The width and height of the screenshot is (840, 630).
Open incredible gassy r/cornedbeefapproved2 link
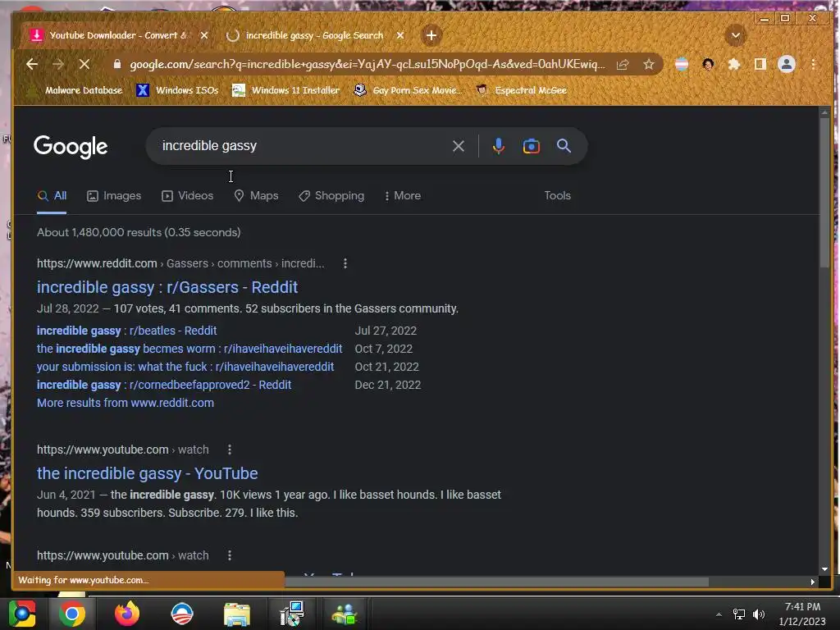pyautogui.click(x=164, y=385)
